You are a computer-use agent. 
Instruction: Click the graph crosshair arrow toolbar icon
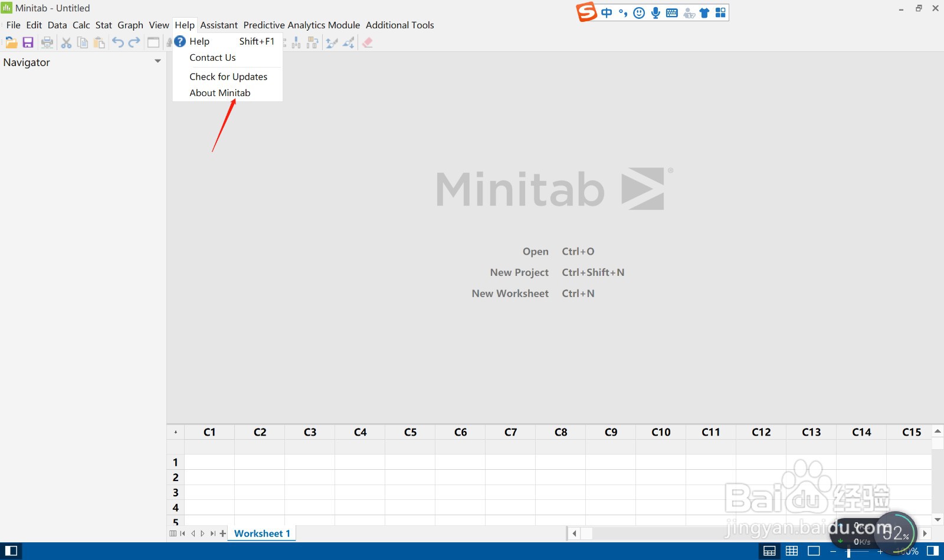(349, 42)
